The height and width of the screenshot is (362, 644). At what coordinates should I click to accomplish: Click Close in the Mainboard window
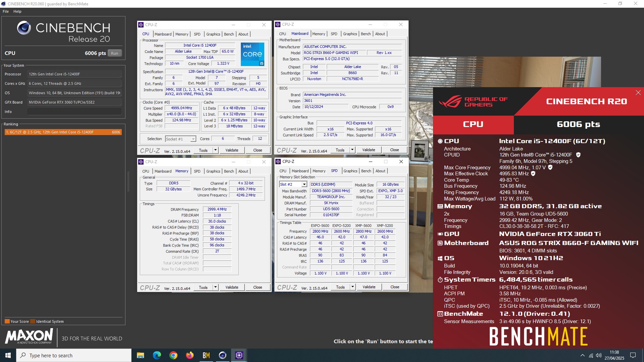point(394,150)
